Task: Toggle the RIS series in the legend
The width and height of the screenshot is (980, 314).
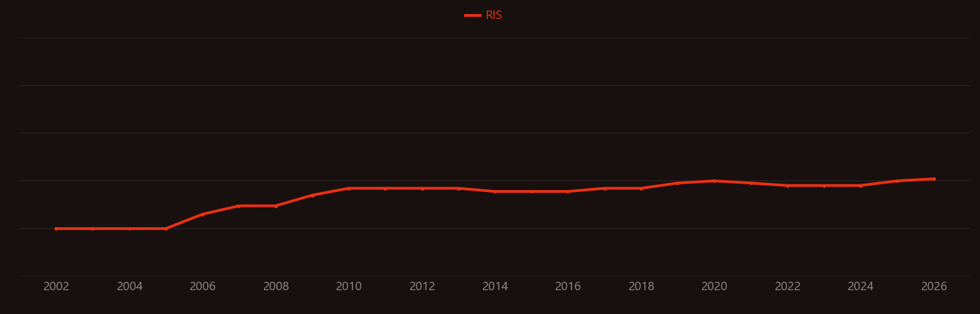Action: 484,15
